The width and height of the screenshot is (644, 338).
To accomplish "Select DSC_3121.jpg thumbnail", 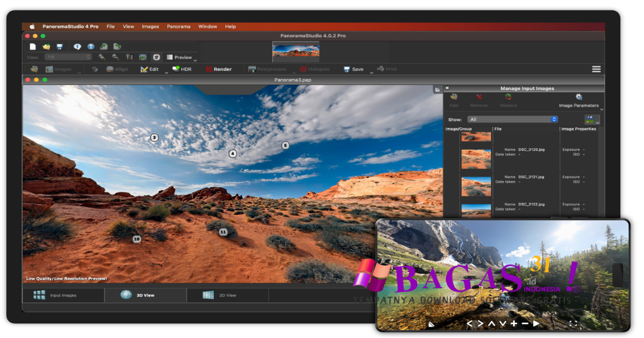I will (476, 186).
